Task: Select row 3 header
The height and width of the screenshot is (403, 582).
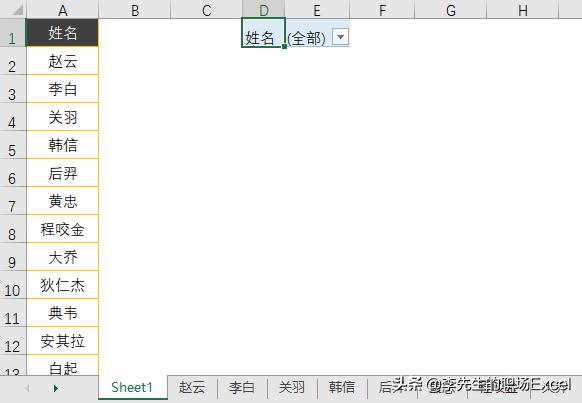Action: (x=13, y=89)
